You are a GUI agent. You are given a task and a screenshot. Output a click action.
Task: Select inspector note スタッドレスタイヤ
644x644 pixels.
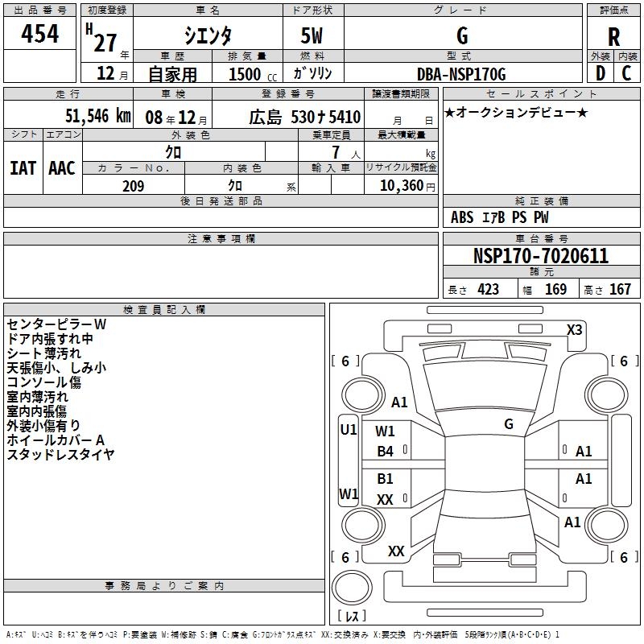click(61, 455)
